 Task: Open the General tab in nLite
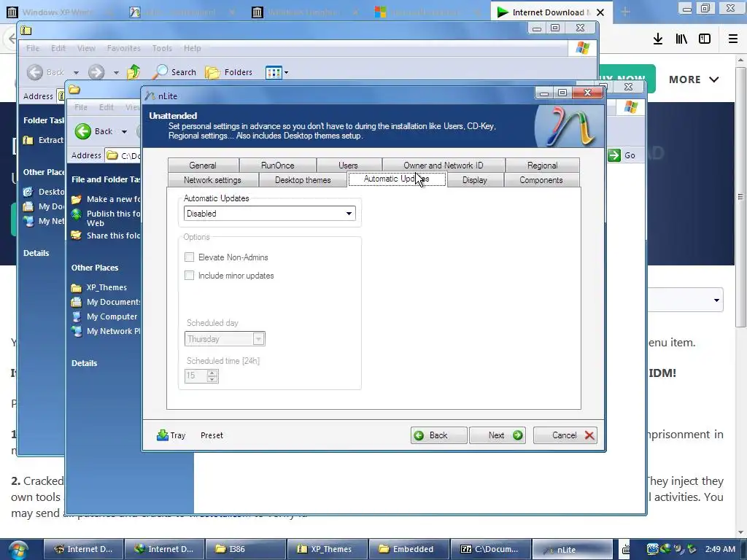click(203, 166)
